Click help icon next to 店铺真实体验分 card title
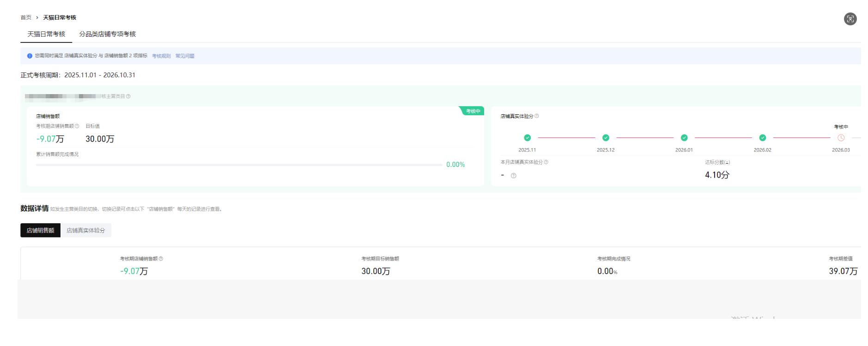The height and width of the screenshot is (346, 868). coord(537,116)
